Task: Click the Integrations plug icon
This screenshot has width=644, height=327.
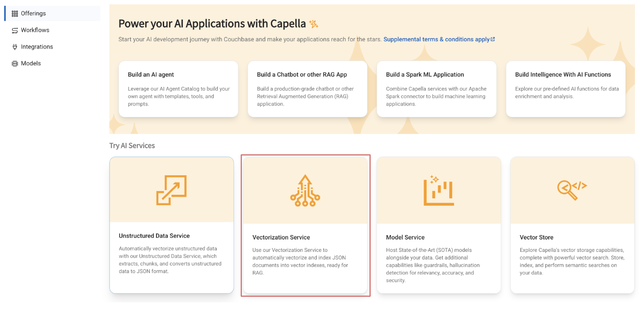Action: [x=15, y=47]
